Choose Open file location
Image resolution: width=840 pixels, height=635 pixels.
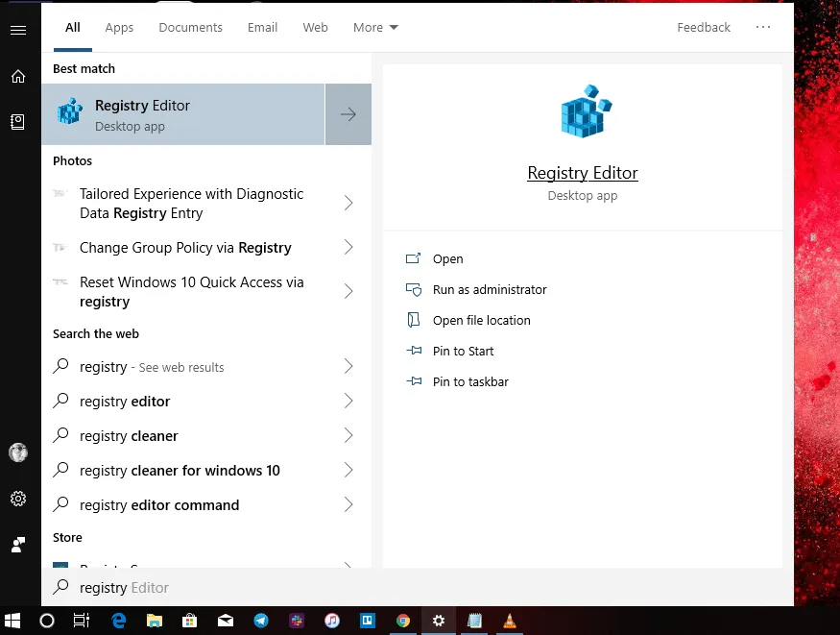click(482, 321)
